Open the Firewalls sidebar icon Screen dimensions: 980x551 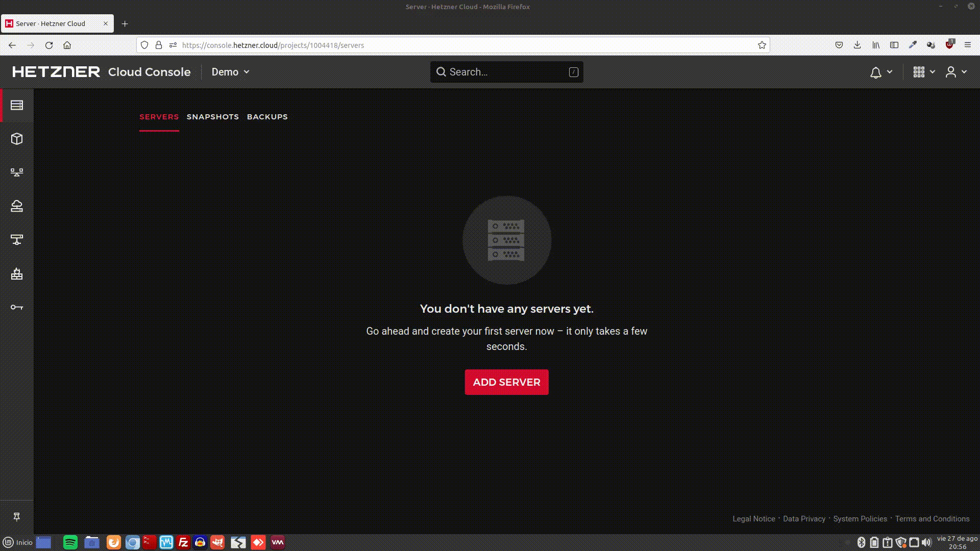coord(17,274)
